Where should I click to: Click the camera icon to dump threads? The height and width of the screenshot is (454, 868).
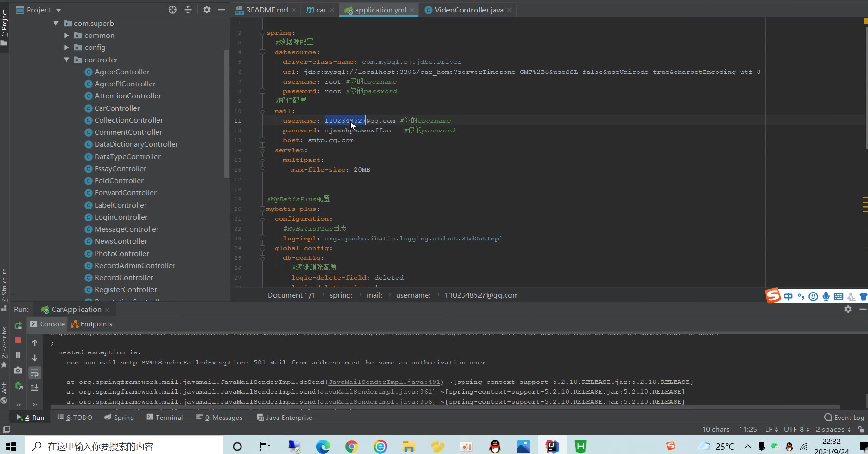tap(18, 370)
